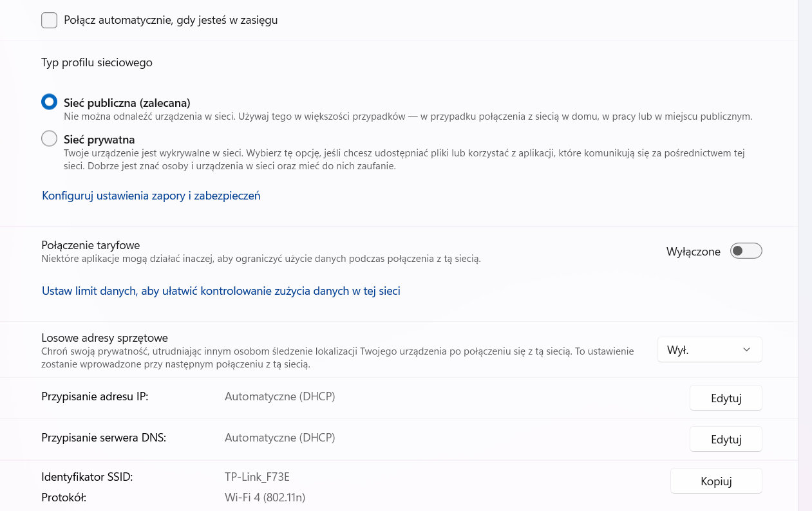Click the Połącz automatycznie, gdy jesteś w zasięgu label
The image size is (812, 511).
171,20
